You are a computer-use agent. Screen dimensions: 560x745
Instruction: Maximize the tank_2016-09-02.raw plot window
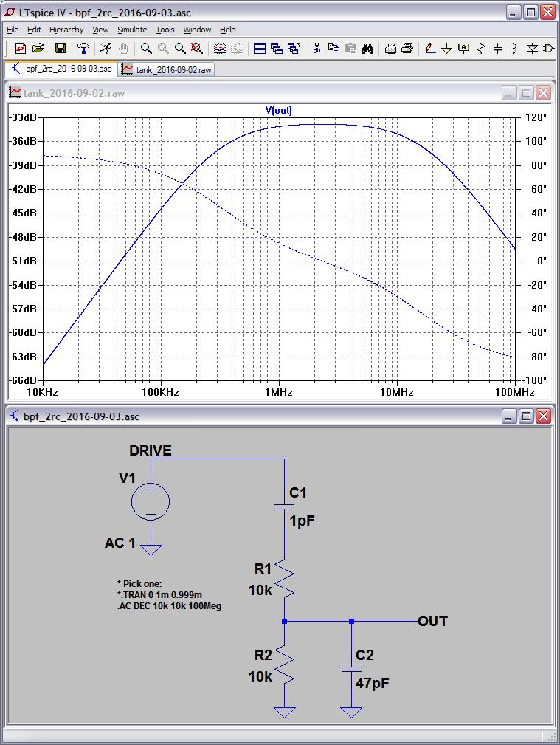click(526, 92)
